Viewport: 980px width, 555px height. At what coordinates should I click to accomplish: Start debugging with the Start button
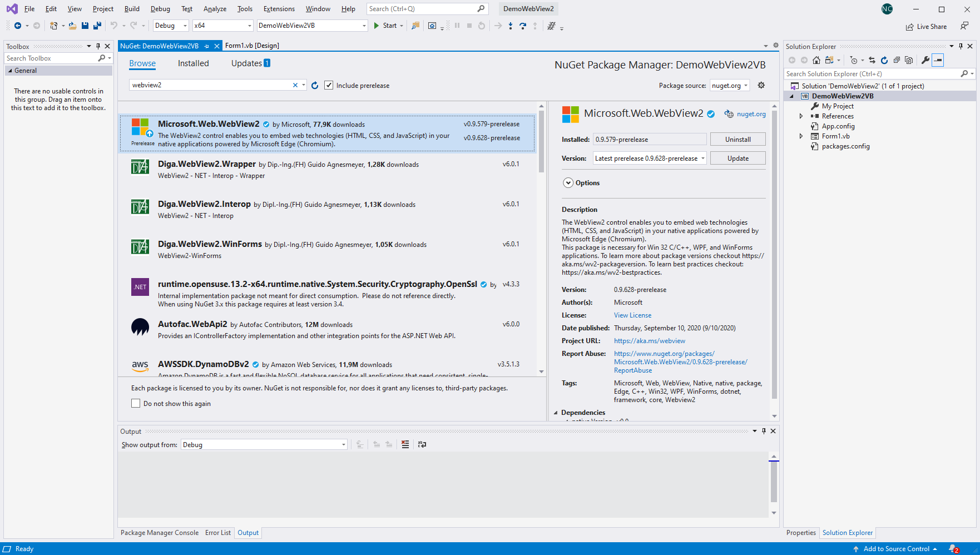click(x=385, y=26)
